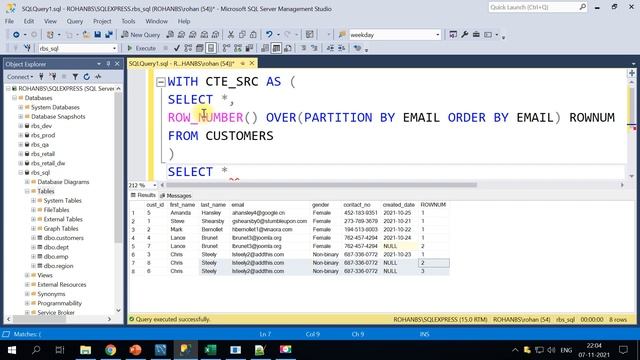640x360 pixels.
Task: Click the Open File folder icon
Action: (86, 35)
